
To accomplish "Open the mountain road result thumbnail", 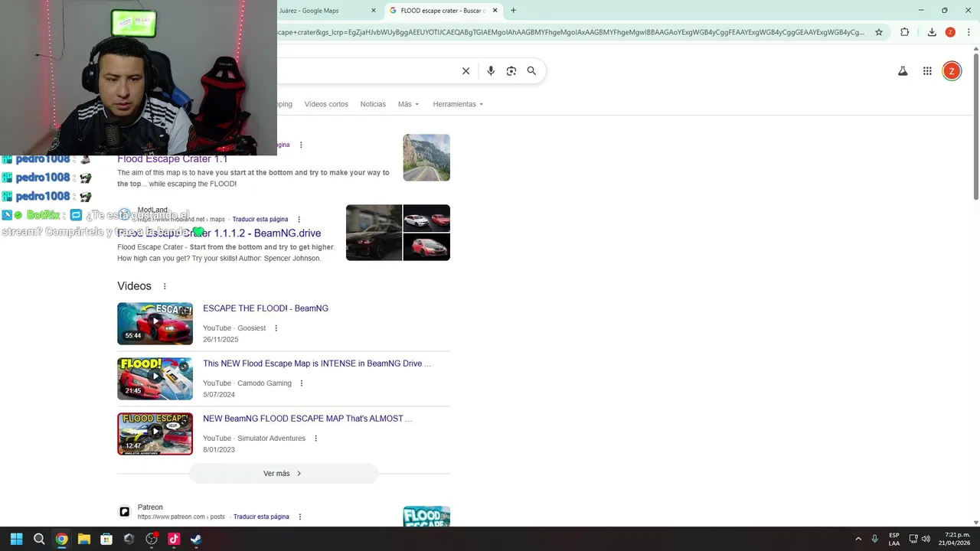I will (426, 158).
